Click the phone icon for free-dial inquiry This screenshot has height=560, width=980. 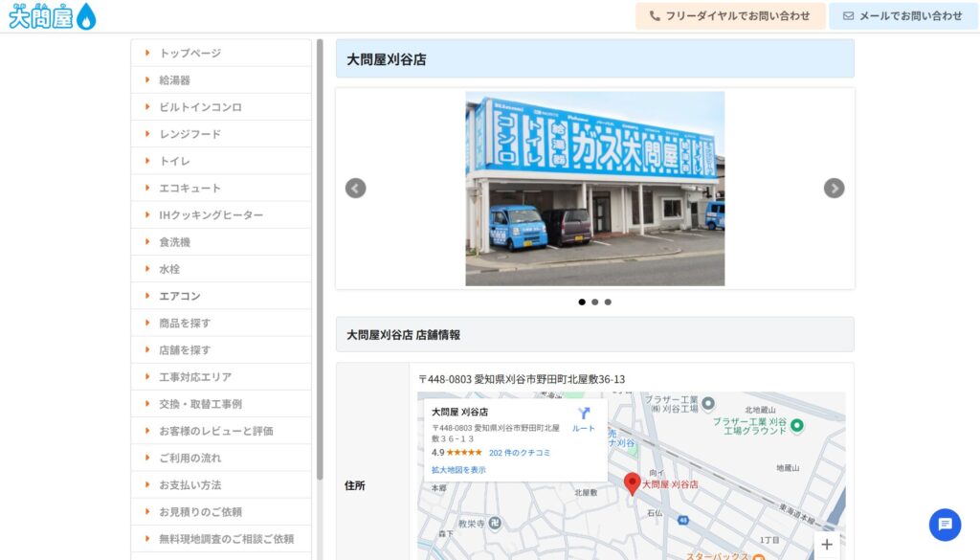(655, 16)
